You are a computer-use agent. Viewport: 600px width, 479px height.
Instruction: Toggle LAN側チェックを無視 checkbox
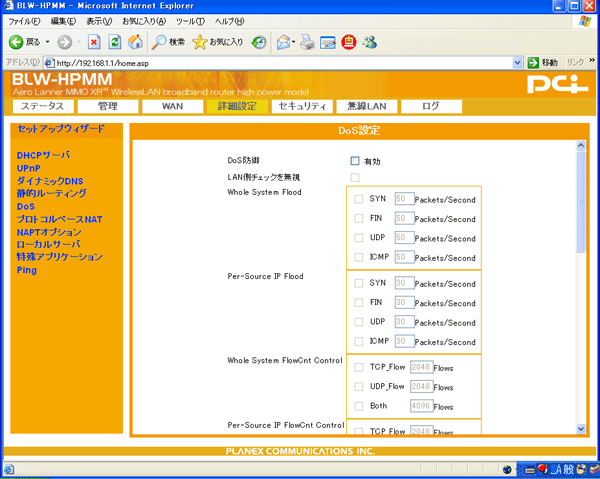tap(355, 178)
